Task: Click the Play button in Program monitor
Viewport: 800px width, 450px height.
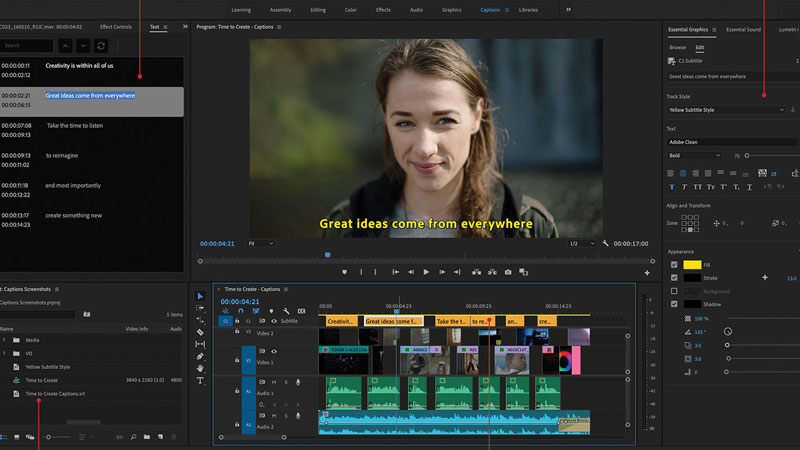Action: (x=426, y=272)
